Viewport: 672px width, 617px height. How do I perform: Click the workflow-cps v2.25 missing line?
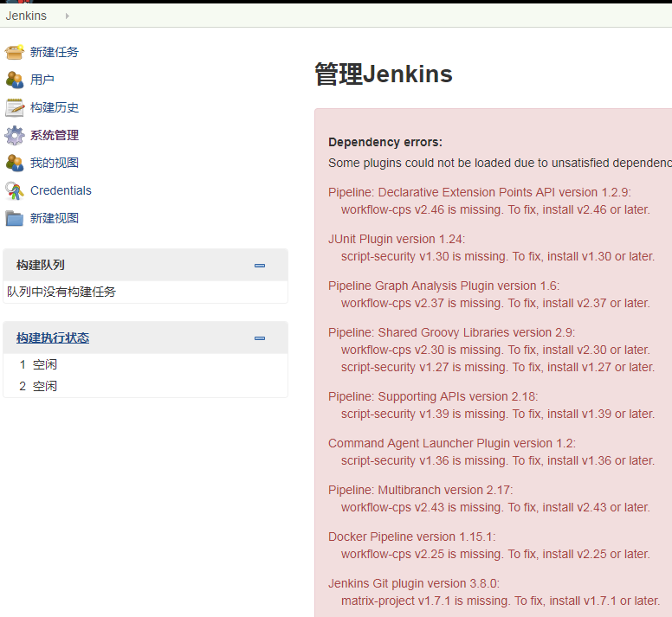click(x=495, y=554)
